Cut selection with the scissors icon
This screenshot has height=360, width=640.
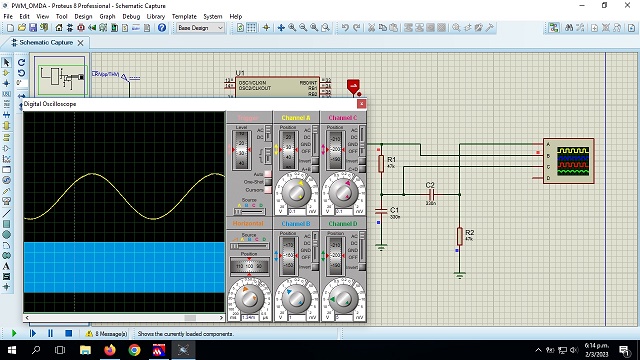371,28
